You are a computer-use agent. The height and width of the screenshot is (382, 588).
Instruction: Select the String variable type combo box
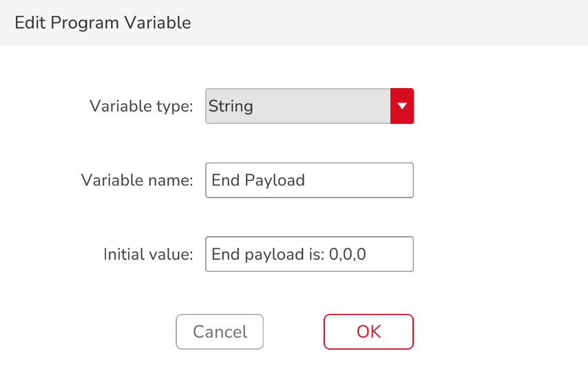coord(309,106)
